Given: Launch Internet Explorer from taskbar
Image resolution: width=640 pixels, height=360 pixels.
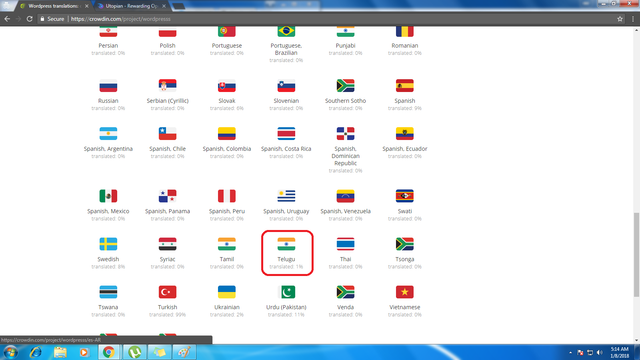Looking at the screenshot, I should point(36,352).
